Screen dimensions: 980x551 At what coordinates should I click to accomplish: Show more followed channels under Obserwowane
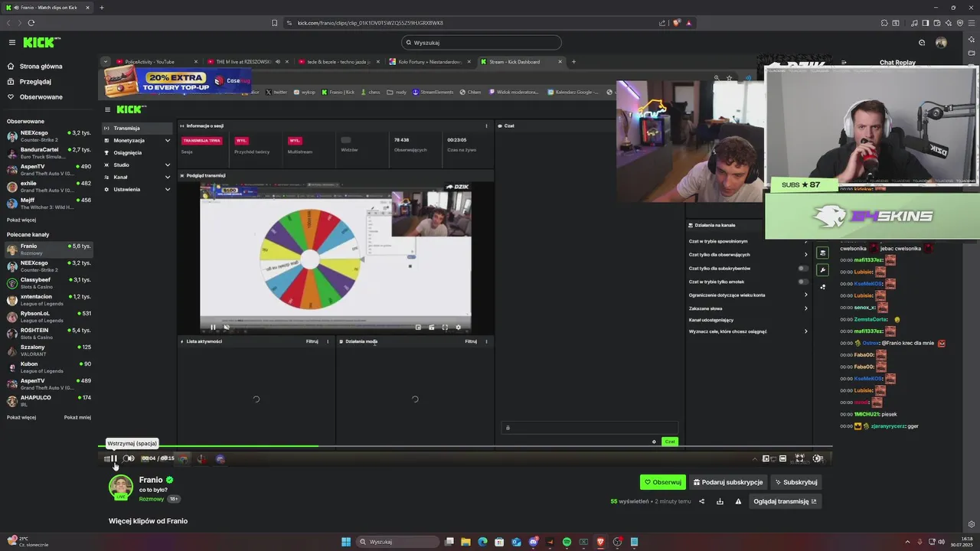click(x=21, y=220)
